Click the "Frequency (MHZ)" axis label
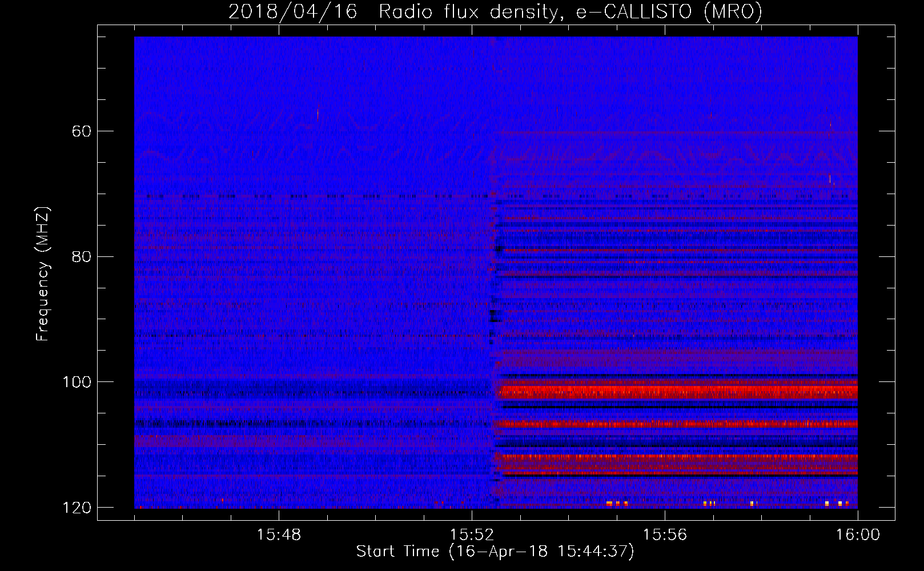The height and width of the screenshot is (571, 924). [x=43, y=274]
